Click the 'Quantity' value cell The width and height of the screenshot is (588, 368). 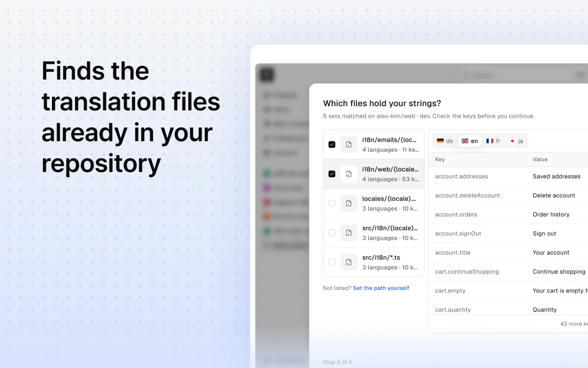pos(544,310)
